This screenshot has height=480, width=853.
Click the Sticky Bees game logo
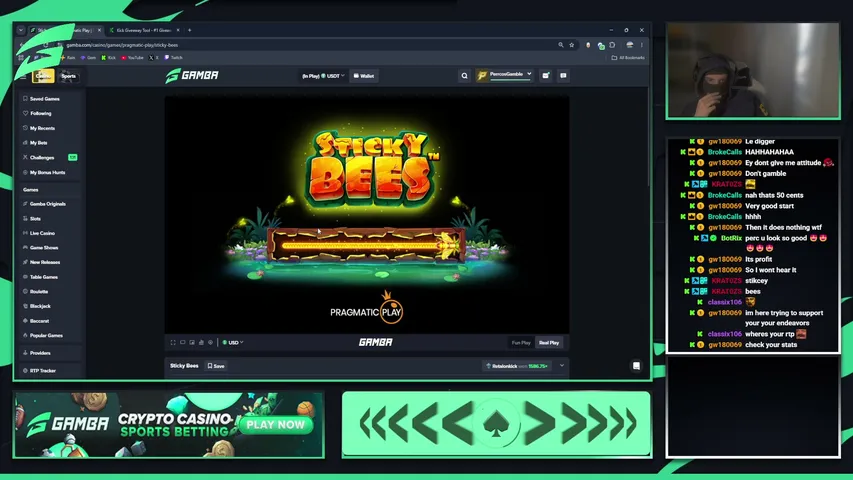pos(373,168)
